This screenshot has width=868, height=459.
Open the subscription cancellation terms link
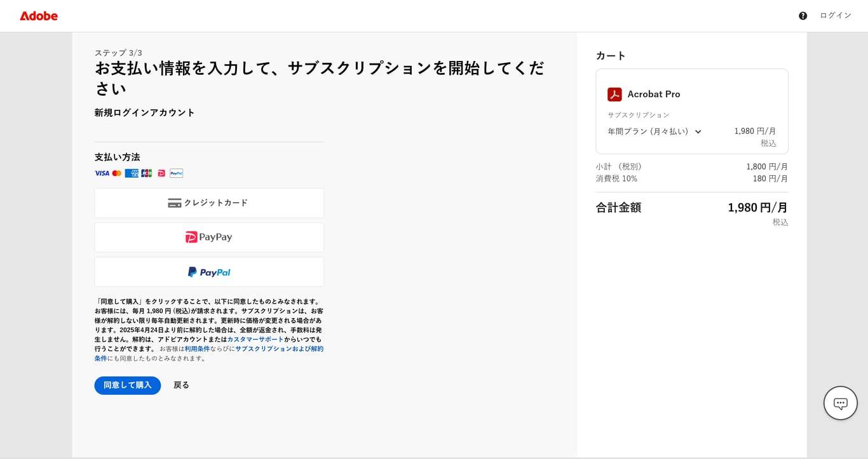click(280, 349)
